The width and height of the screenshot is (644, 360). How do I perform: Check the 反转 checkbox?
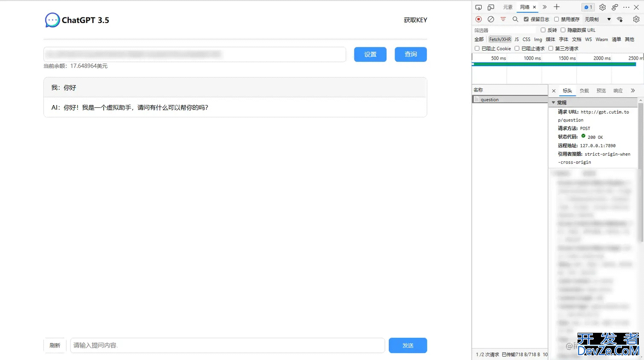[x=543, y=30]
